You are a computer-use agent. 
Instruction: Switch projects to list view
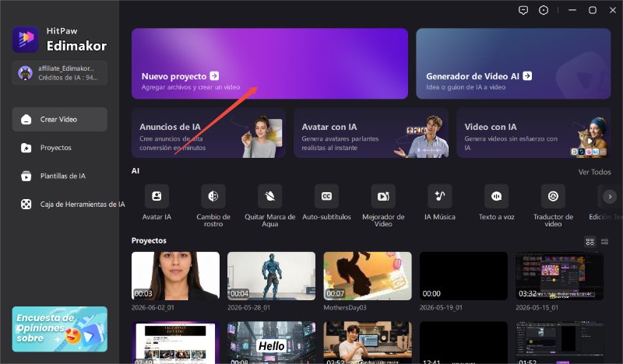coord(605,241)
